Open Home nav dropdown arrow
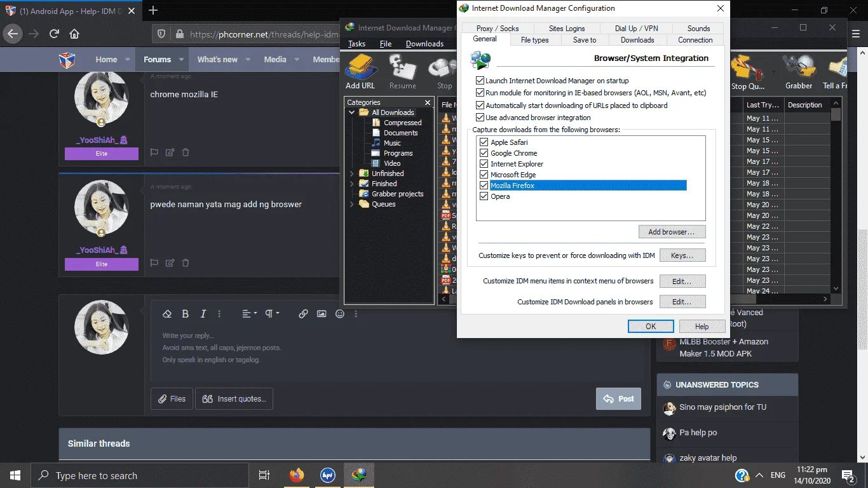 (127, 60)
